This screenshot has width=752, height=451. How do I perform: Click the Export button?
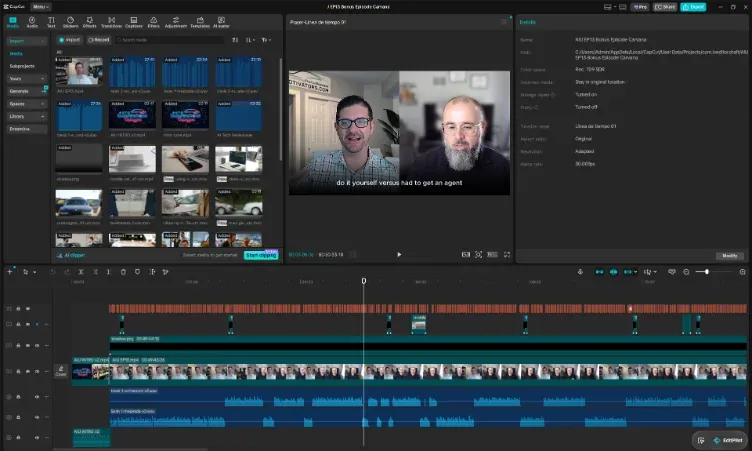pos(693,7)
